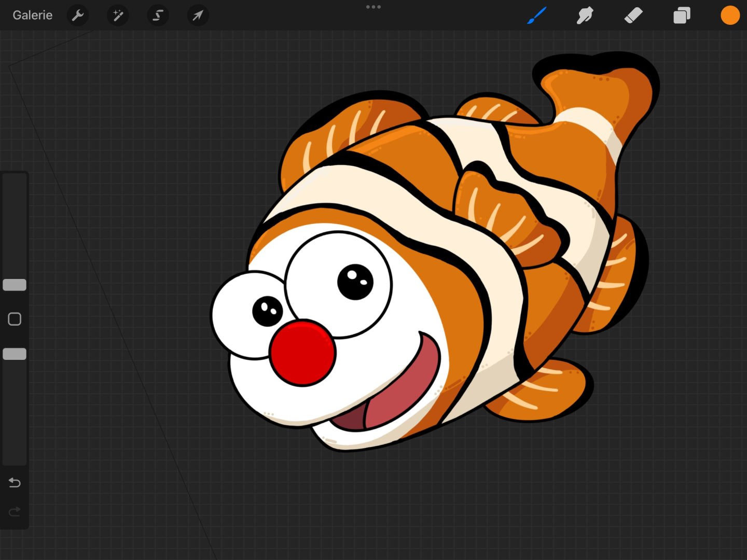Screen dimensions: 747x560
Task: Click the brush opacity slider handle
Action: pyautogui.click(x=15, y=354)
